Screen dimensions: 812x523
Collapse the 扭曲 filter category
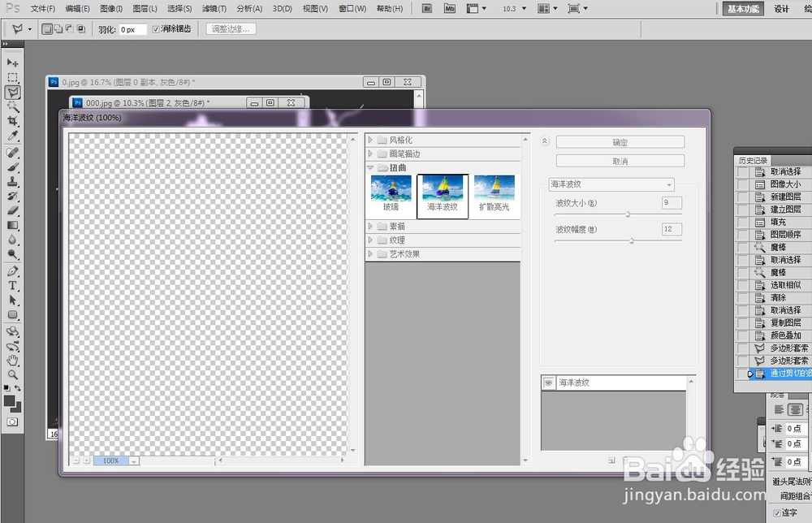371,167
